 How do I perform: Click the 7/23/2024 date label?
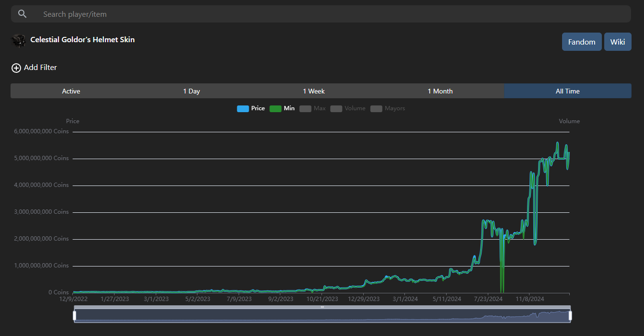tap(488, 299)
